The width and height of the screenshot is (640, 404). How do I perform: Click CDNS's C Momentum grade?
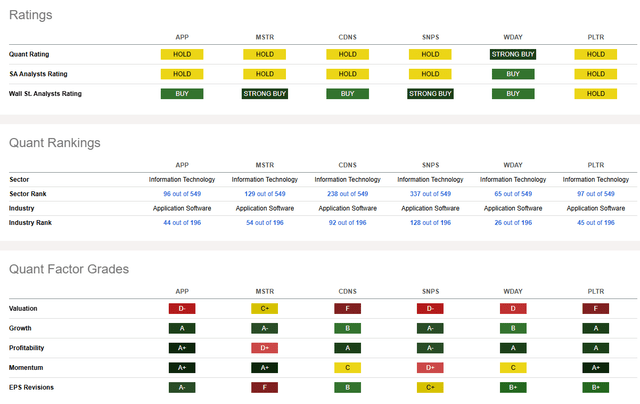(x=348, y=368)
